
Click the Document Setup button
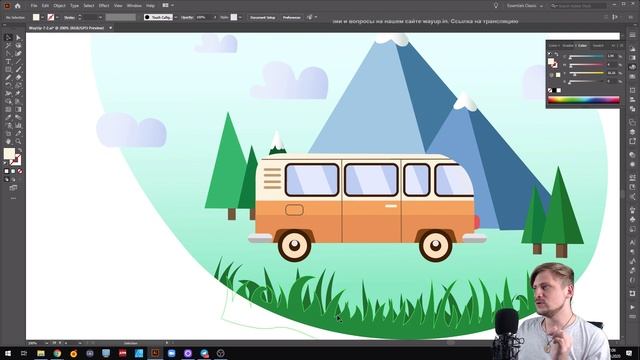coord(263,17)
